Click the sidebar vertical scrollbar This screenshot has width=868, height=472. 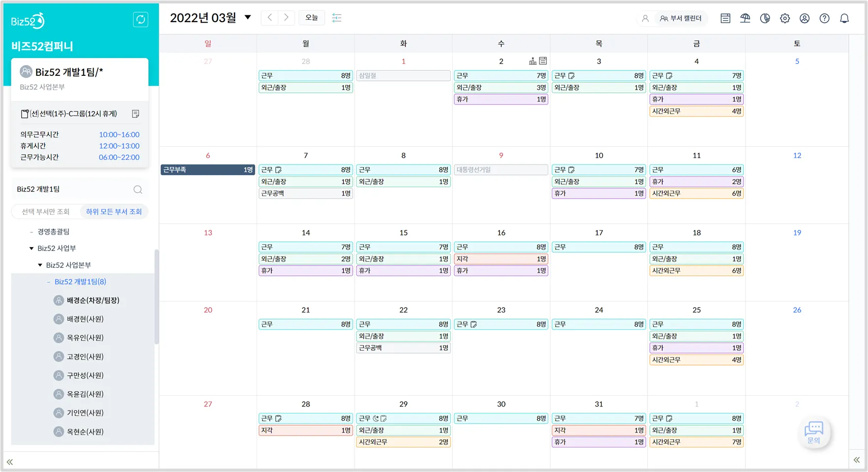[157, 297]
